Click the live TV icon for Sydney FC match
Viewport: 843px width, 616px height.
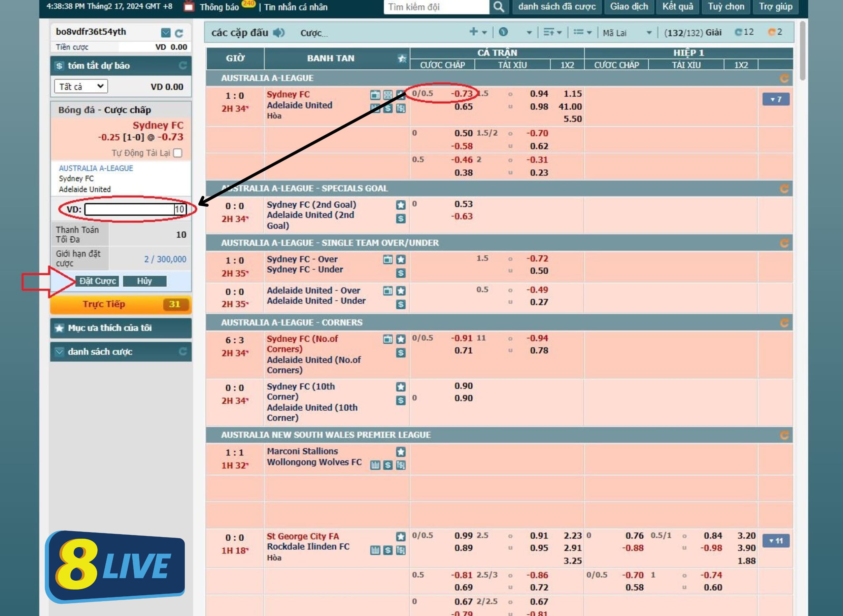pyautogui.click(x=375, y=95)
